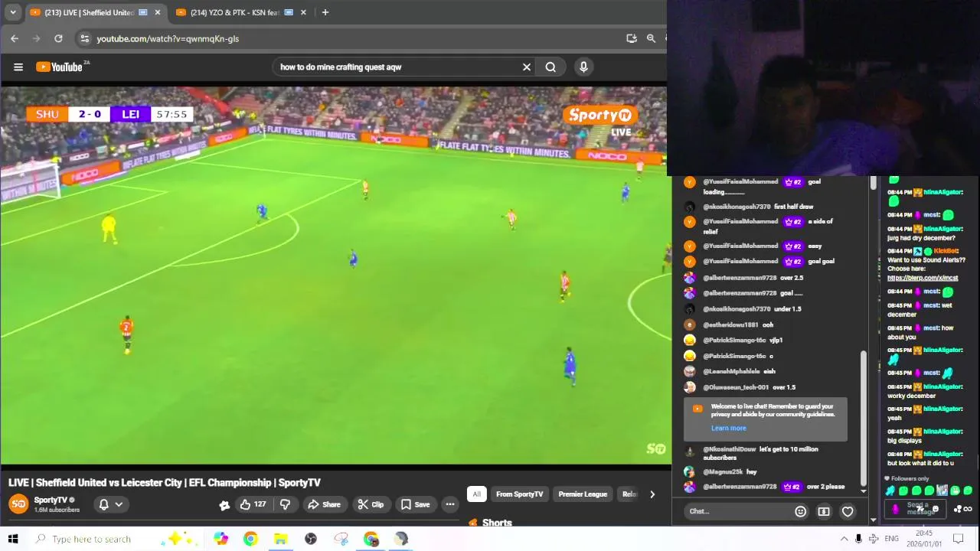Show hidden system tray icons chevron
This screenshot has height=551, width=980.
[844, 539]
